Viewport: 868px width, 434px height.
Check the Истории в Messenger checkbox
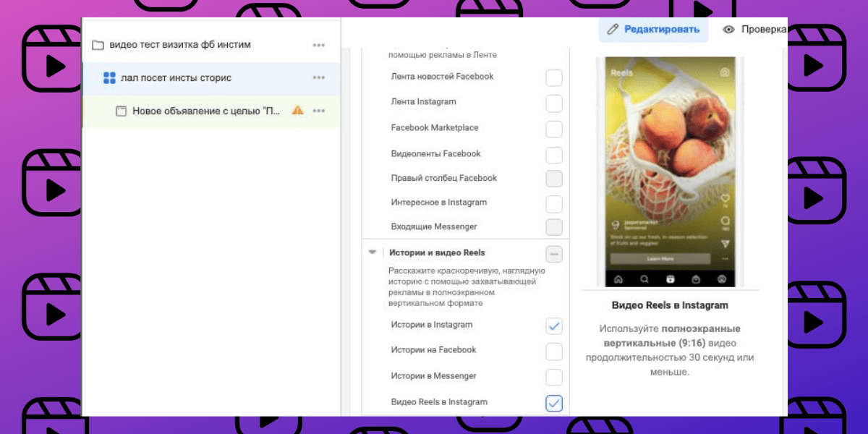click(x=554, y=378)
